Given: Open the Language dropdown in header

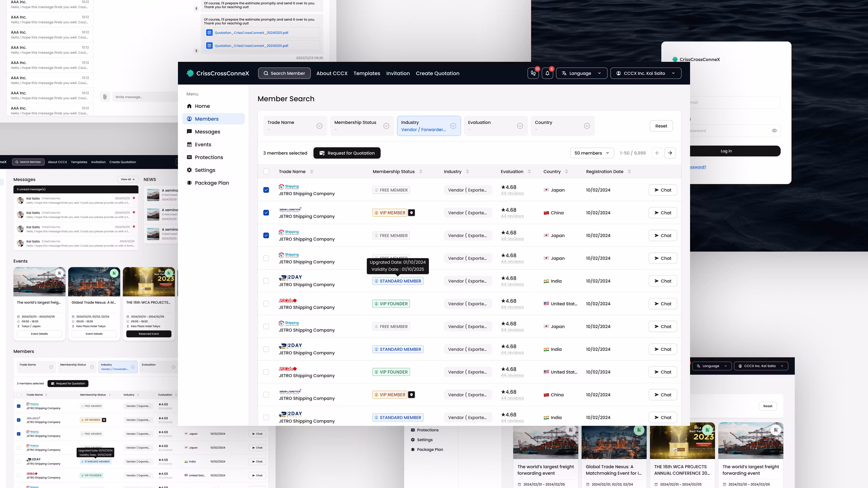Looking at the screenshot, I should pos(581,73).
